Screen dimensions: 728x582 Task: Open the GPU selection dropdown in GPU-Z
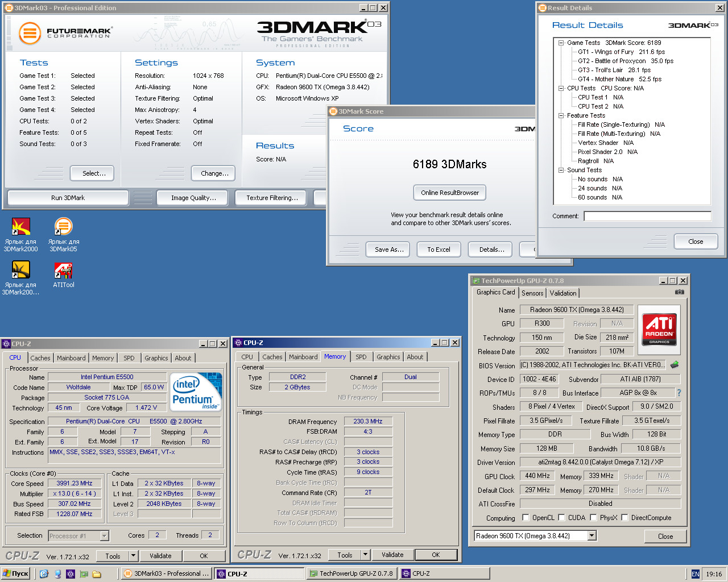591,535
